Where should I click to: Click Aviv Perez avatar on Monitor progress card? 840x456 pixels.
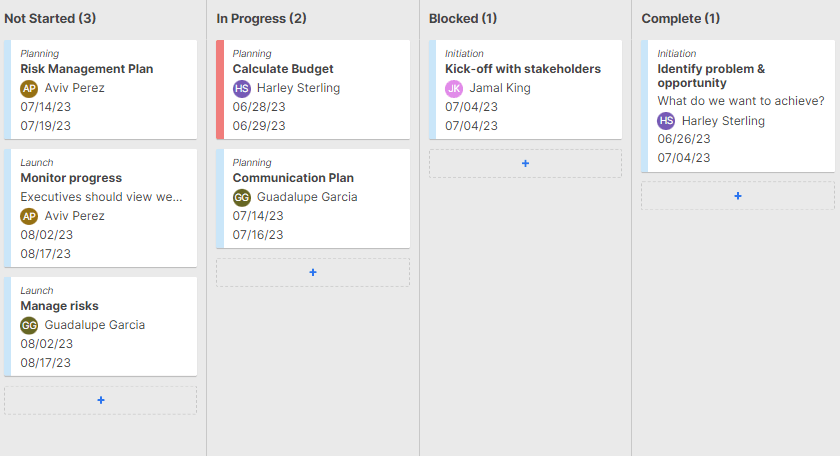29,216
